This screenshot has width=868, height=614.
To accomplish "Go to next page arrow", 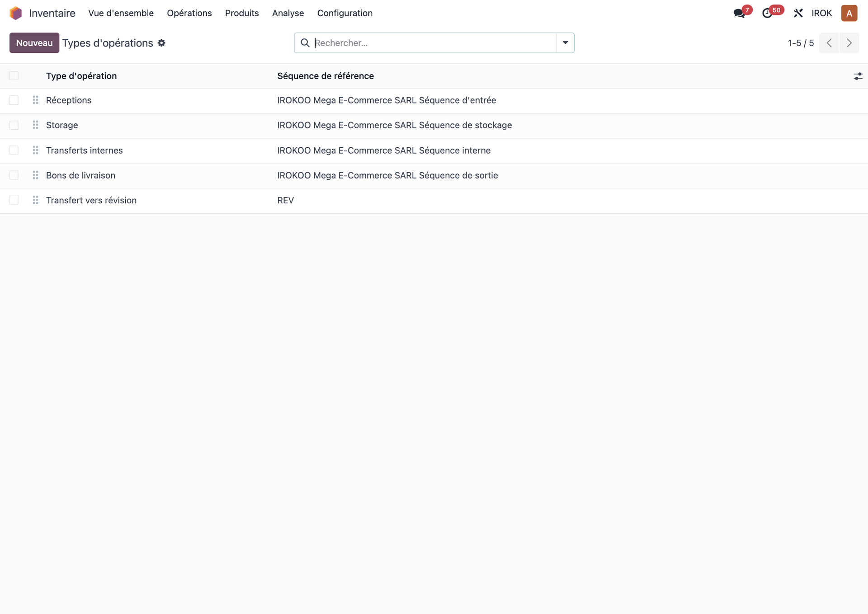I will 849,43.
